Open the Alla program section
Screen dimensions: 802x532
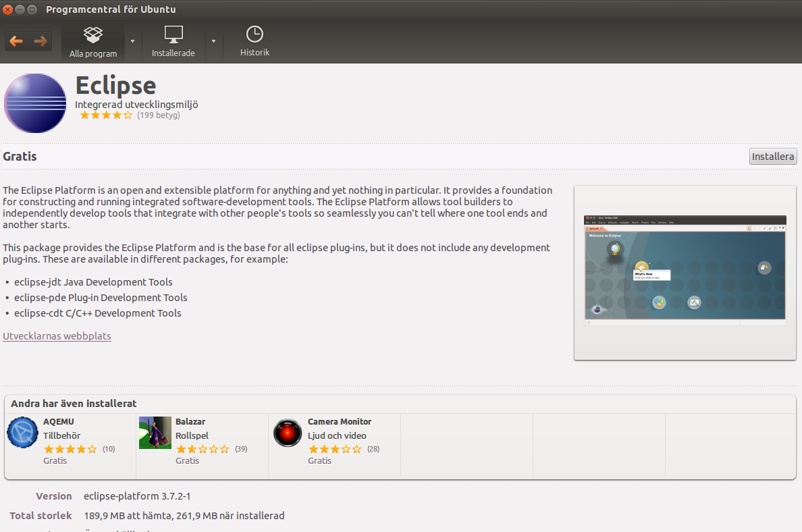pyautogui.click(x=93, y=42)
